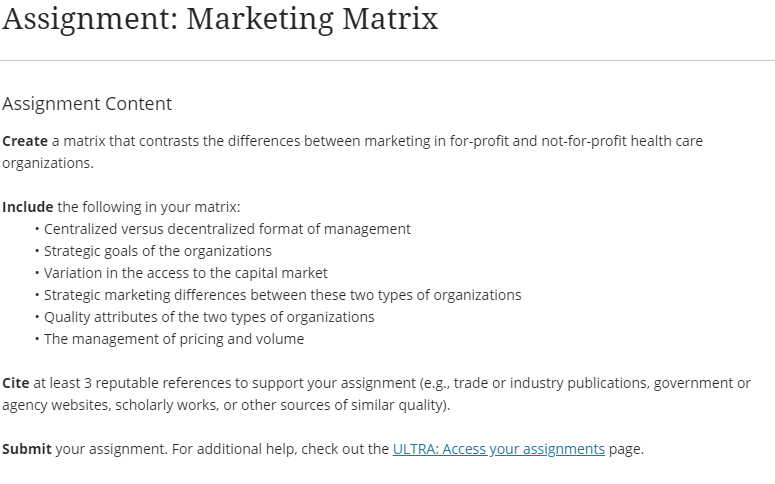This screenshot has height=484, width=775.
Task: Click the following in your matrix text
Action: (x=149, y=207)
